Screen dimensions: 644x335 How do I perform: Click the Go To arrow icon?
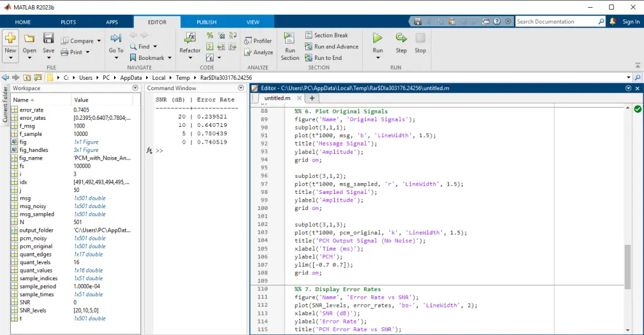pos(116,38)
